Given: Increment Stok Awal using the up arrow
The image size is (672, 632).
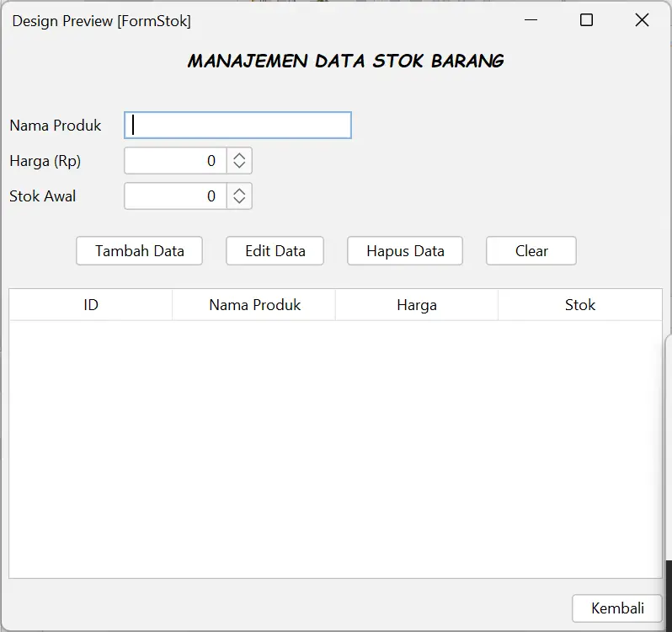Looking at the screenshot, I should tap(239, 191).
